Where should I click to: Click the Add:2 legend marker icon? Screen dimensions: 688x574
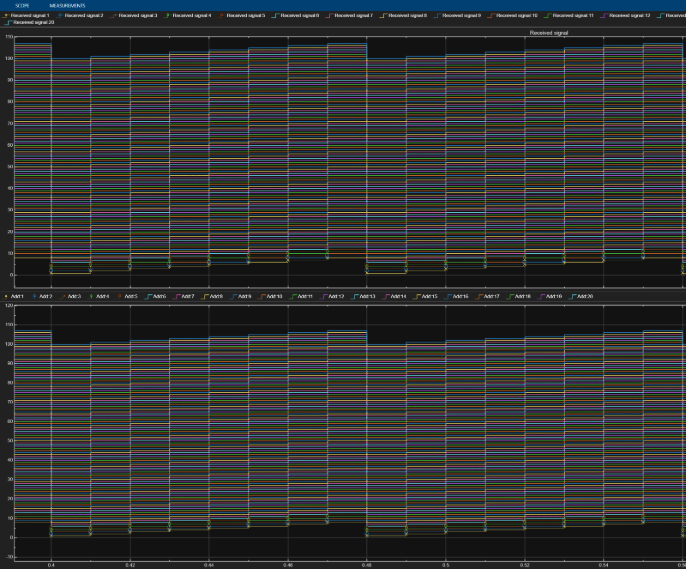(35, 296)
